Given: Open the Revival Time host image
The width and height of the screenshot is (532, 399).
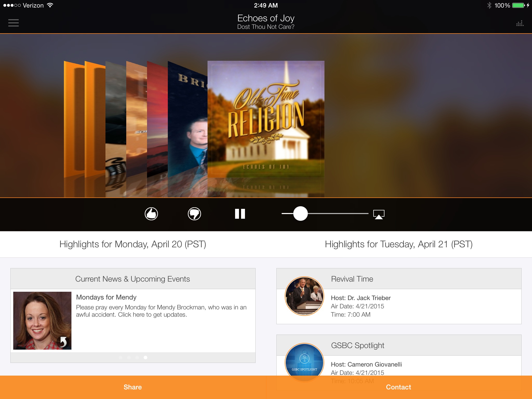Looking at the screenshot, I should tap(304, 296).
